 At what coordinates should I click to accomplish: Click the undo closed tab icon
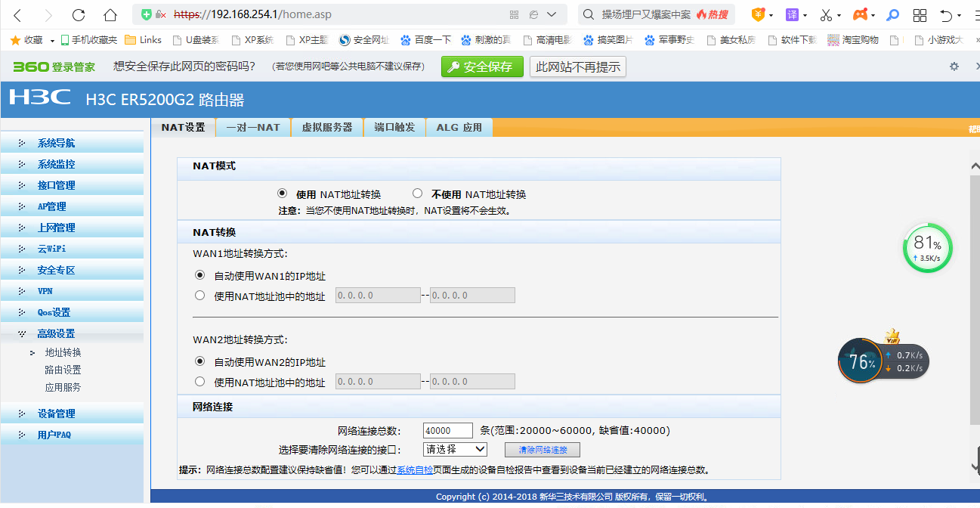[x=946, y=15]
